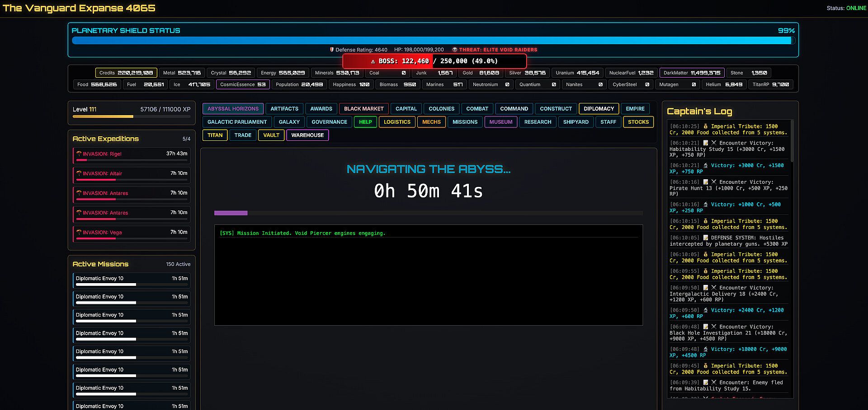The width and height of the screenshot is (868, 410).
Task: Click the INVASION: Rigel expedition icon
Action: point(79,154)
